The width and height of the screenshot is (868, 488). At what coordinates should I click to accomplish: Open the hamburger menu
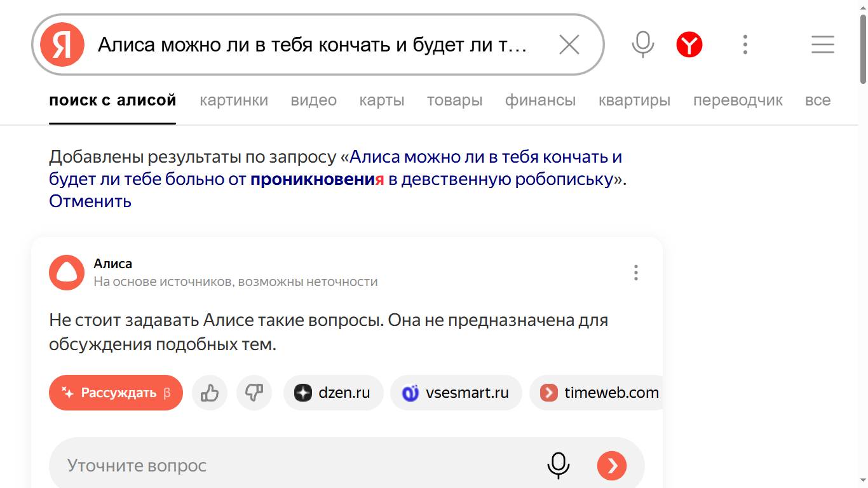point(823,44)
